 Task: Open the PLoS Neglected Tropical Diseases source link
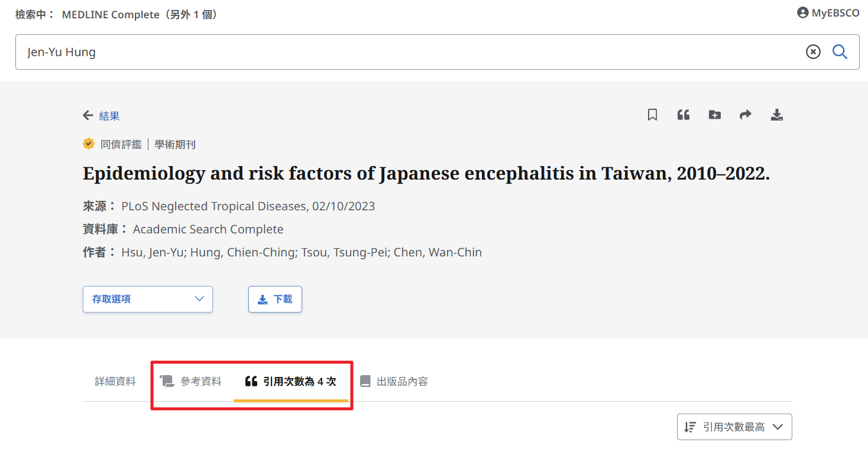click(214, 206)
